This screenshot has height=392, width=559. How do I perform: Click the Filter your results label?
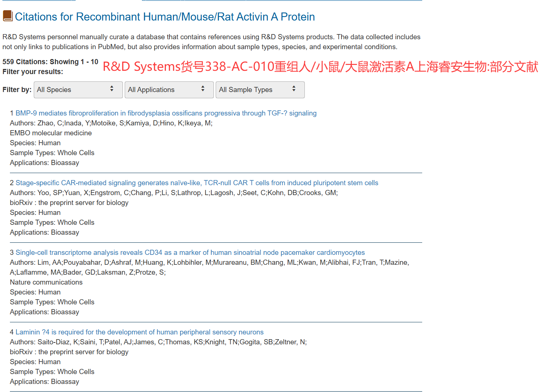pyautogui.click(x=33, y=72)
